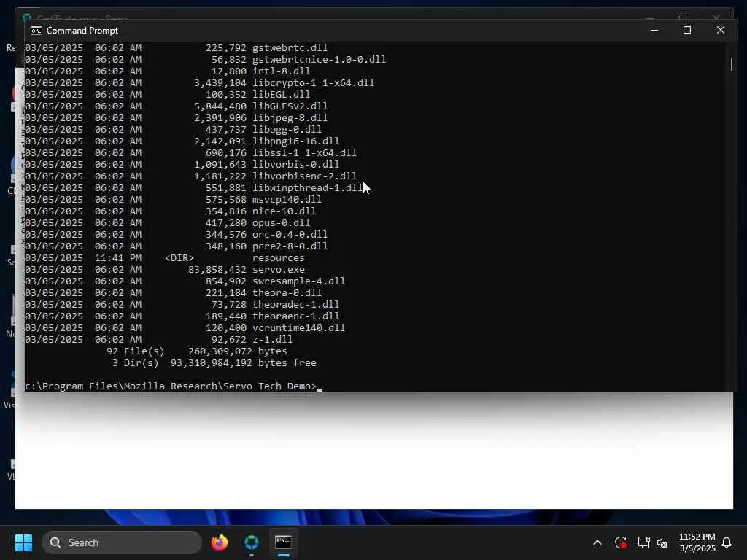Image resolution: width=747 pixels, height=560 pixels.
Task: Click the orc-0.4-0.dll file name
Action: (x=290, y=235)
